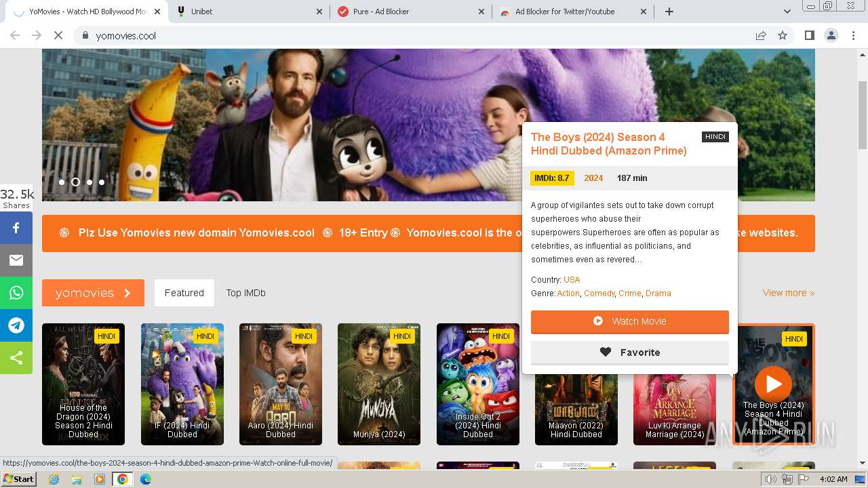Viewport: 868px width, 488px height.
Task: Share on WhatsApp from sidebar
Action: point(16,293)
